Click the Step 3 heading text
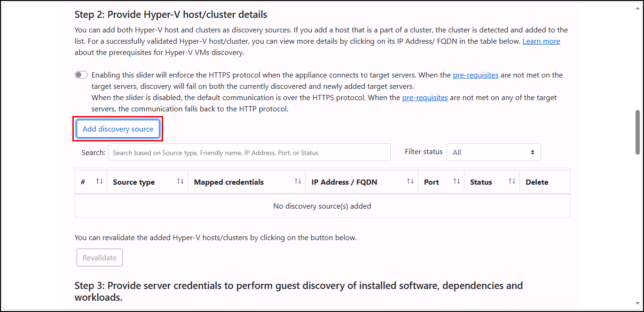 pyautogui.click(x=298, y=291)
